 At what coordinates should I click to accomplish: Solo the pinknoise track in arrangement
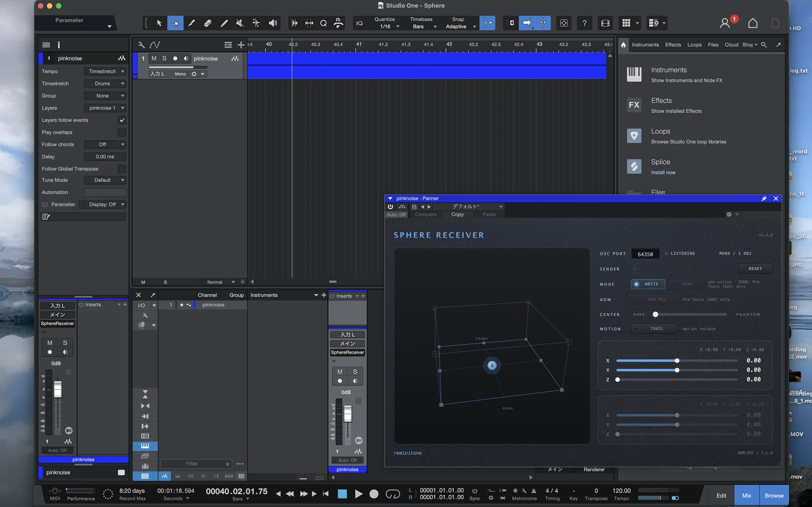164,58
